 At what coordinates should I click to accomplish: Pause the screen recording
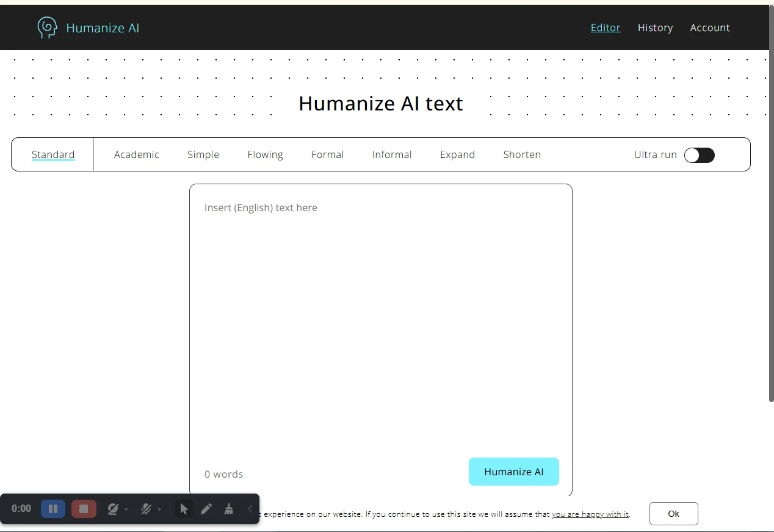coord(53,509)
